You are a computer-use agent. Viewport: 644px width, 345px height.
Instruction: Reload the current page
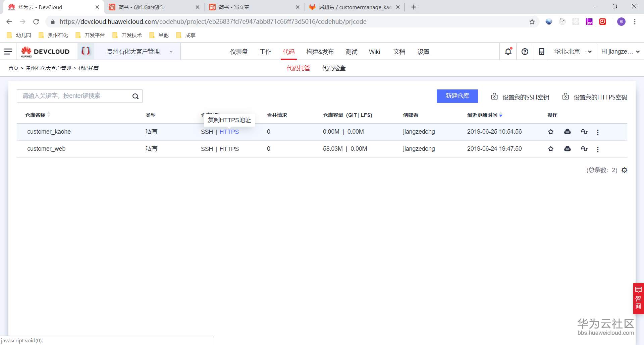pos(36,22)
